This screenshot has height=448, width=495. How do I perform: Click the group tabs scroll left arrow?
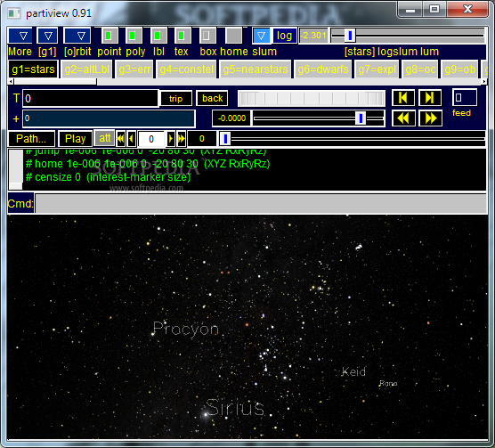tap(11, 81)
